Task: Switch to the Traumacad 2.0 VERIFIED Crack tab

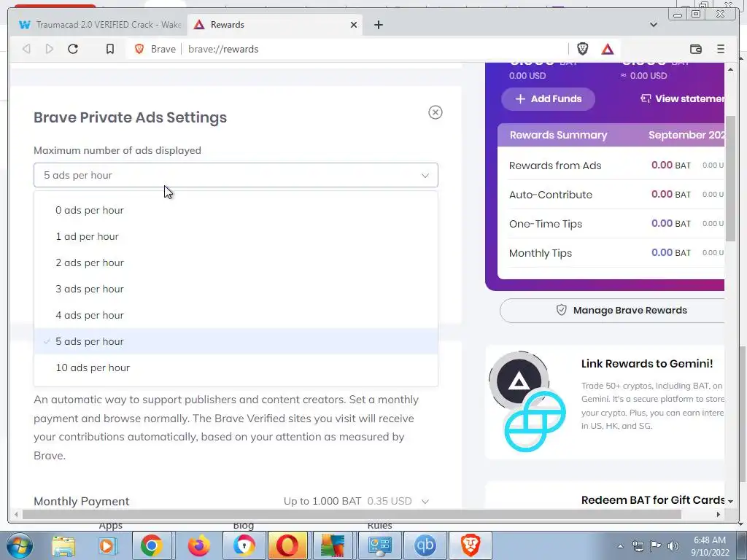Action: [x=100, y=25]
